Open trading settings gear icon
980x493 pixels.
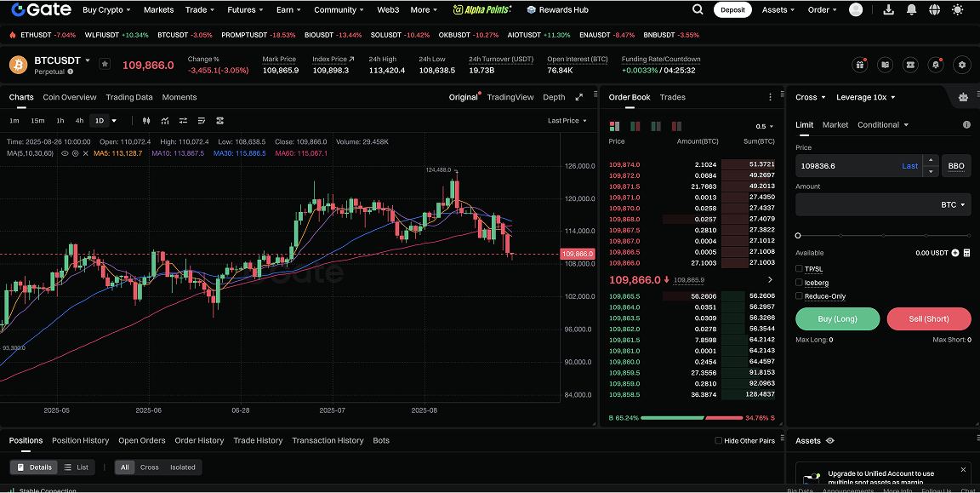(x=962, y=65)
